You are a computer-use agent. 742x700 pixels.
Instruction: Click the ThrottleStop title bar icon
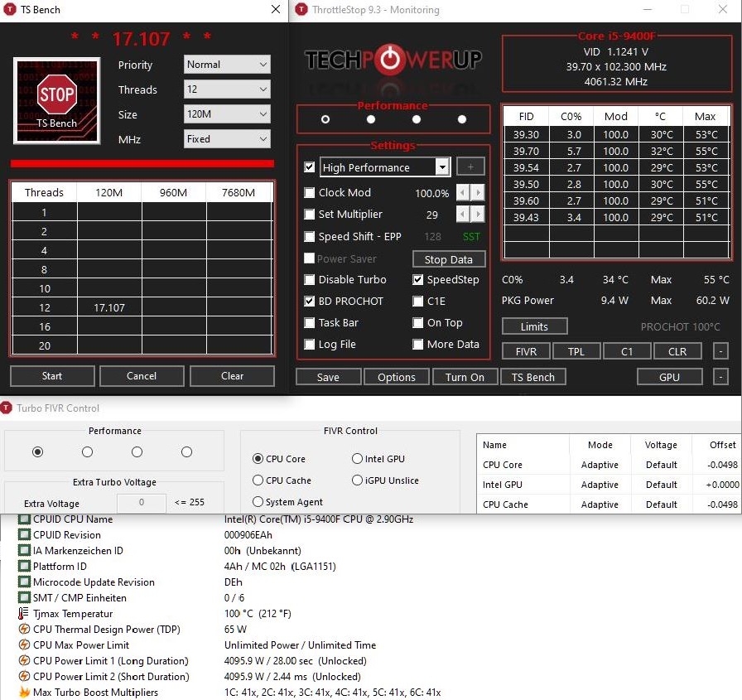pos(301,9)
